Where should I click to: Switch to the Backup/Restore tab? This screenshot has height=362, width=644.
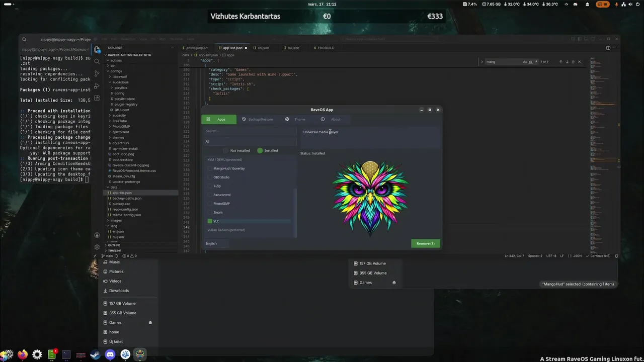coord(258,119)
